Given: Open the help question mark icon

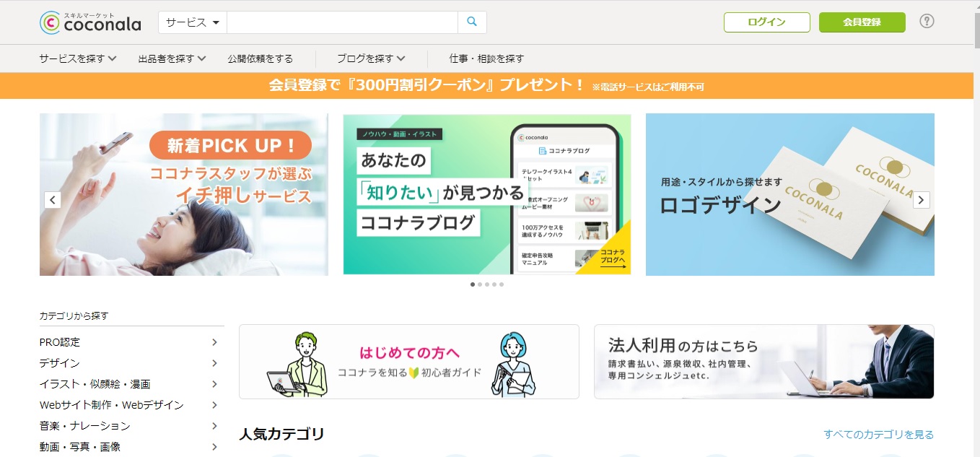Looking at the screenshot, I should click(927, 22).
